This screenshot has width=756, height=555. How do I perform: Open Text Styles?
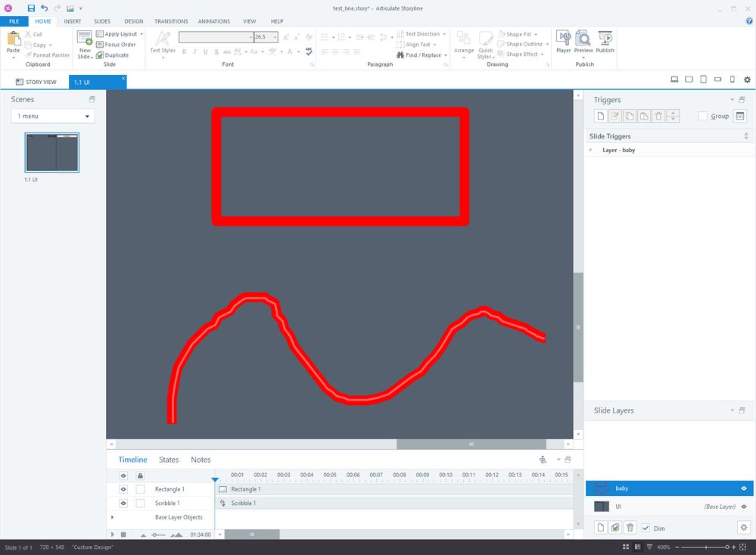(x=163, y=45)
